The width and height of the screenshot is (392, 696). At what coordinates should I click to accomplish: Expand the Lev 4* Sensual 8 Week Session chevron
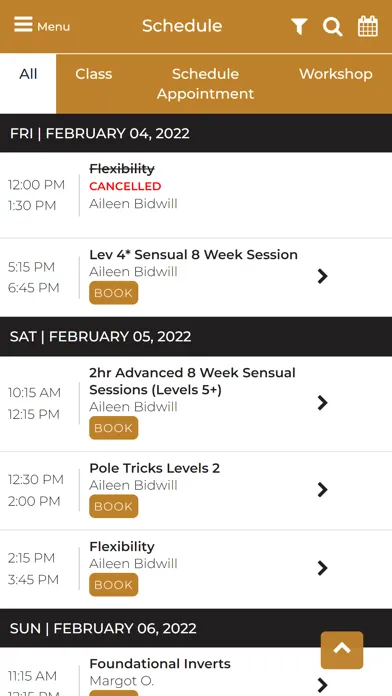[323, 276]
